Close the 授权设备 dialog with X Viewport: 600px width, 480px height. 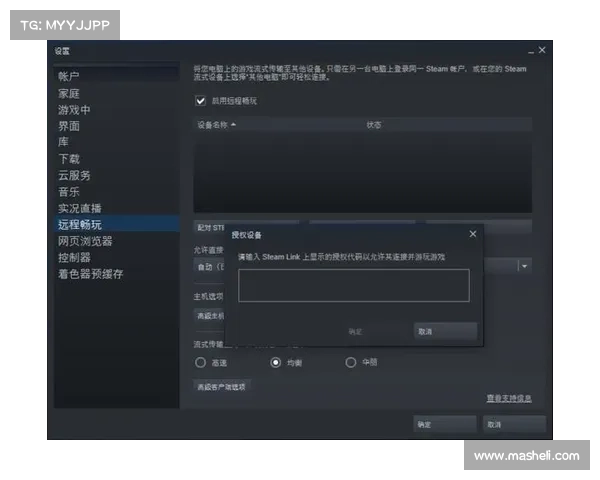point(473,234)
